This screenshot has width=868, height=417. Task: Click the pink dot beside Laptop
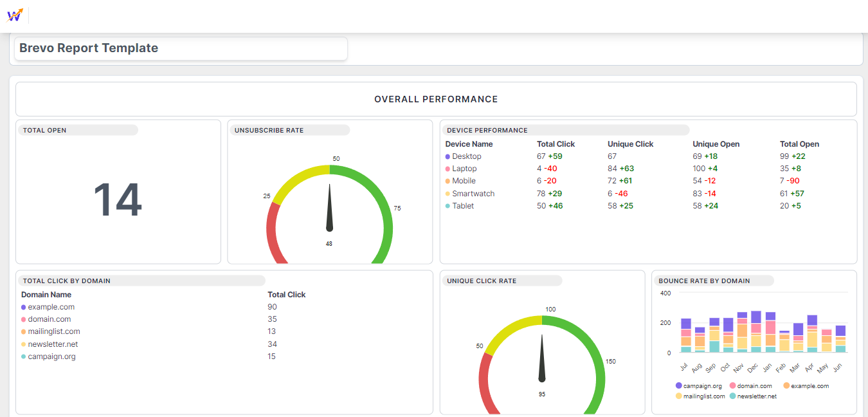[448, 169]
